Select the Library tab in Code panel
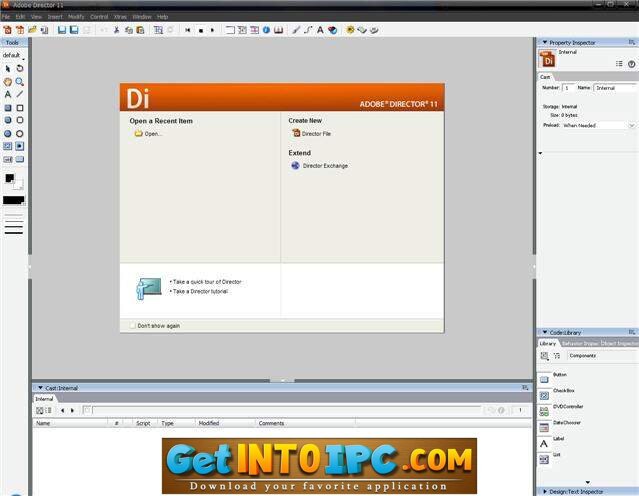Image resolution: width=639 pixels, height=496 pixels. (547, 344)
